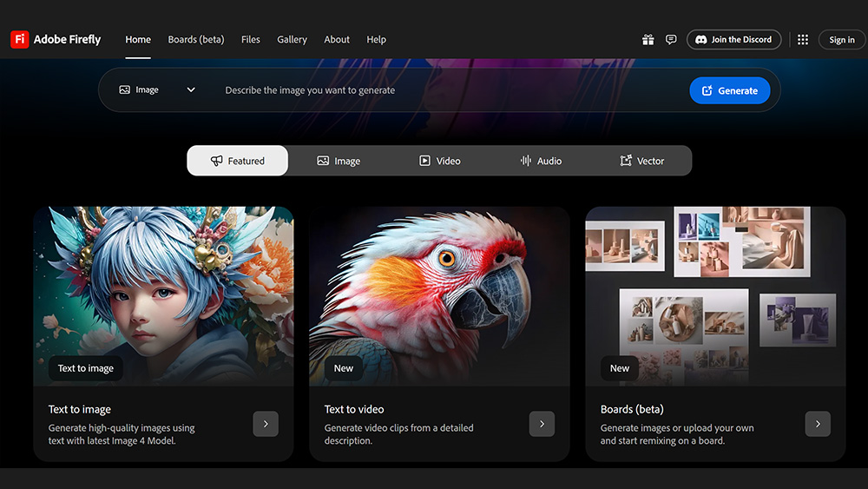Click 'Generate video clips from a detailed' description

pyautogui.click(x=398, y=428)
